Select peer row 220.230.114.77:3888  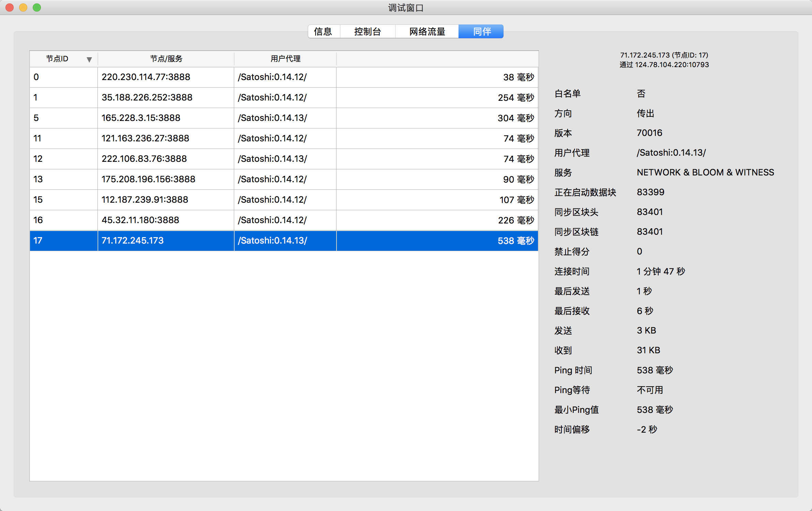click(x=146, y=77)
